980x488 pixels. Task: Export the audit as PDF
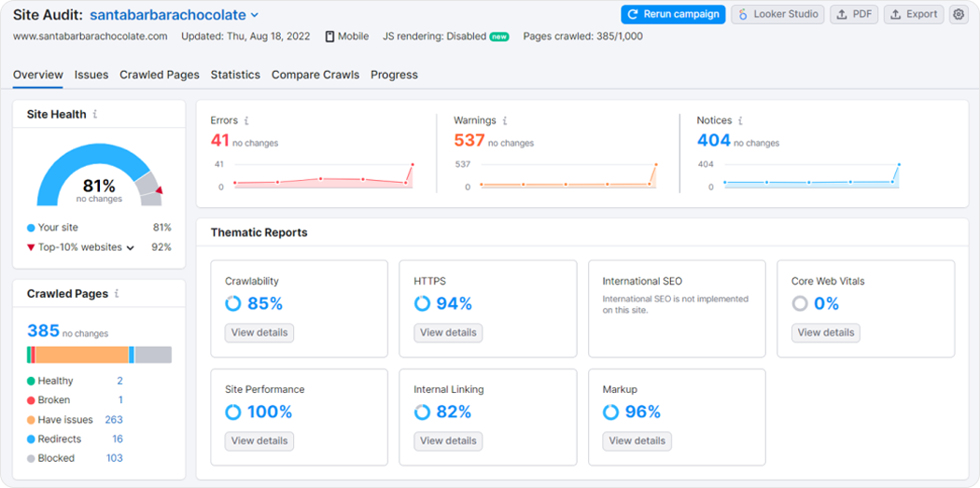[x=854, y=14]
